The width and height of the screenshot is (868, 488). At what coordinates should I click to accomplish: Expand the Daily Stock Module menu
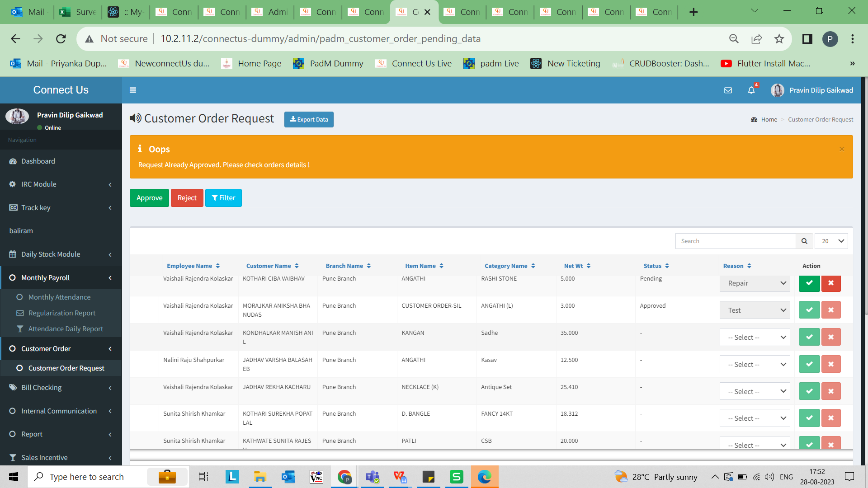(61, 254)
